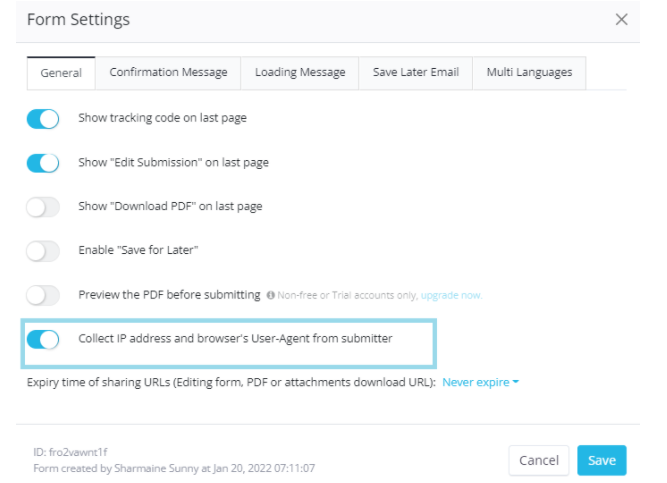Image resolution: width=667 pixels, height=483 pixels.
Task: Expand the "Never expire" dropdown
Action: [480, 383]
